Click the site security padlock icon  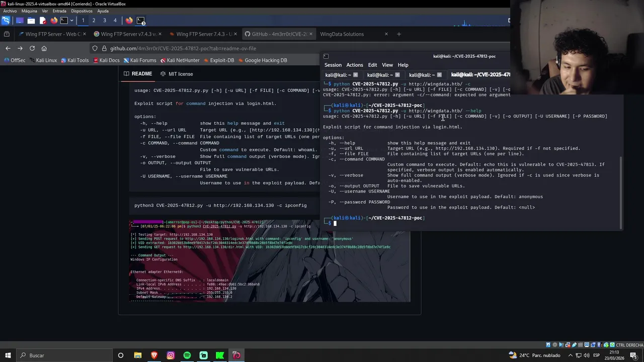coord(104,48)
